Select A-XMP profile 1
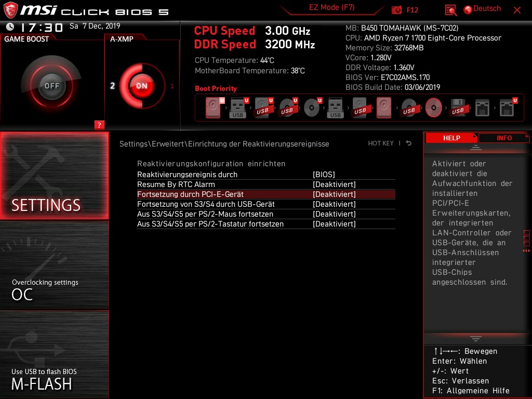532x399 pixels. tap(172, 86)
